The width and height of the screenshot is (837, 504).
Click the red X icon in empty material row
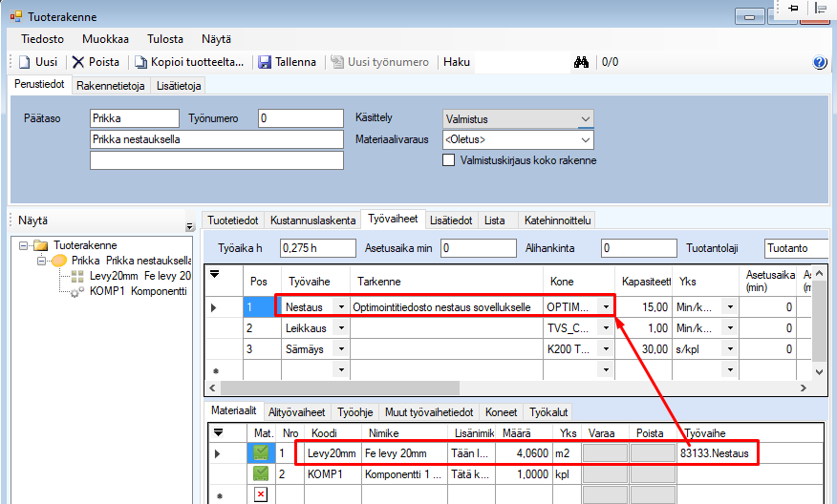coord(260,493)
